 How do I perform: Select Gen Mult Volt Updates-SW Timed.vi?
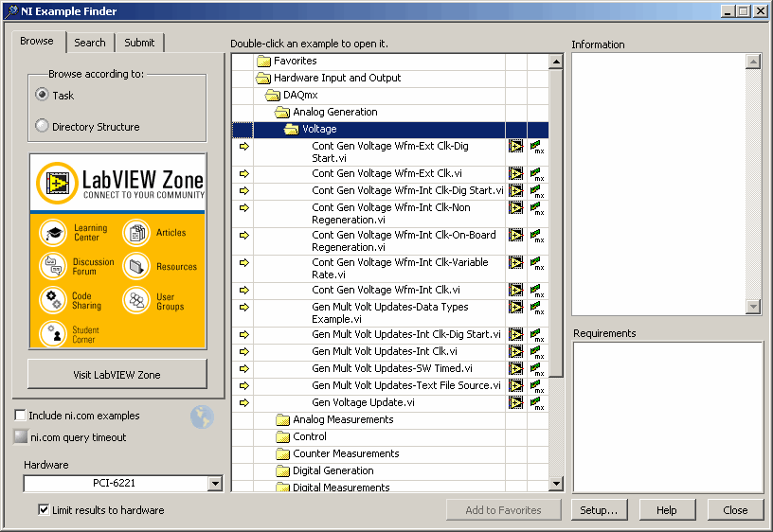point(392,368)
